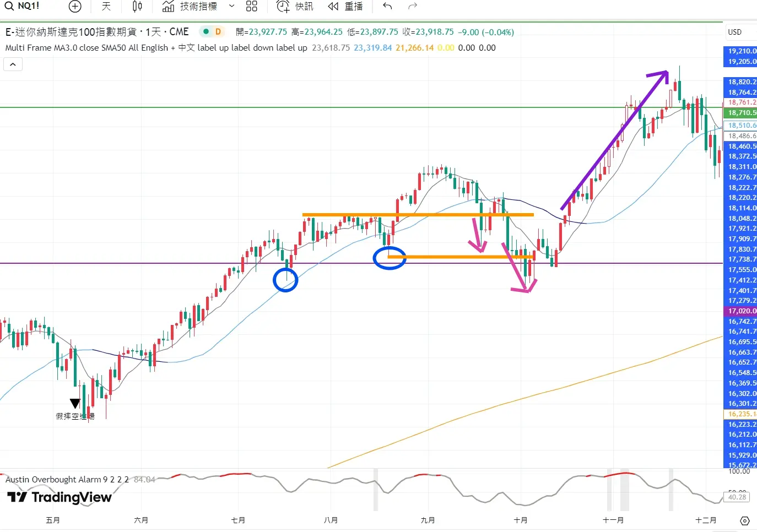Toggle the green market status dot
Screen dimensions: 757x532
[206, 32]
